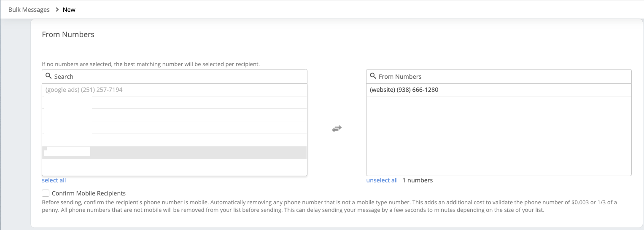Click the magnifier icon in the From Numbers filter

point(372,76)
